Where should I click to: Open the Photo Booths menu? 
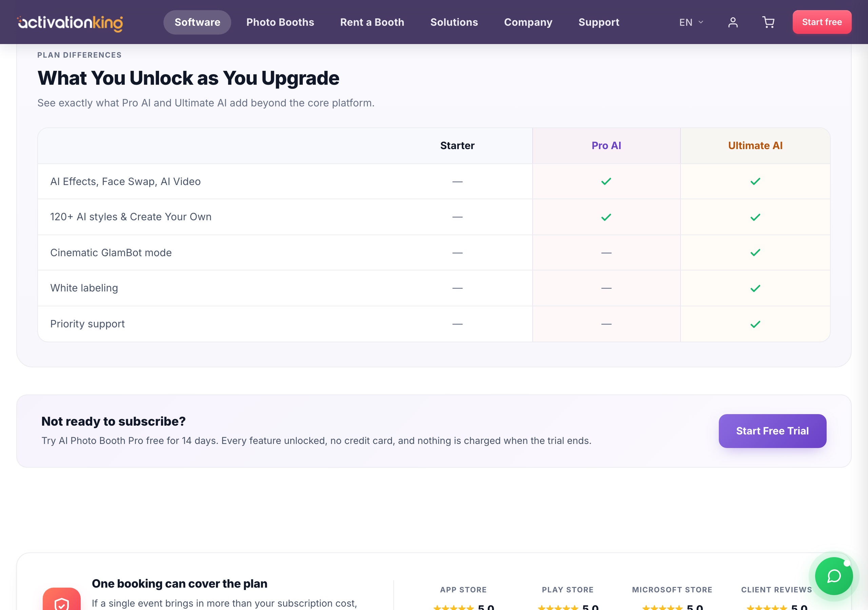pyautogui.click(x=280, y=22)
